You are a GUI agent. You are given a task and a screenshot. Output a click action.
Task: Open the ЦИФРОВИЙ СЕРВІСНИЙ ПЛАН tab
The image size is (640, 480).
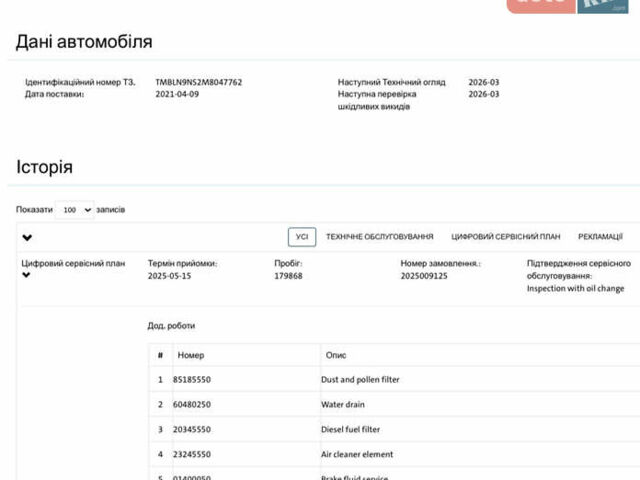pos(505,237)
